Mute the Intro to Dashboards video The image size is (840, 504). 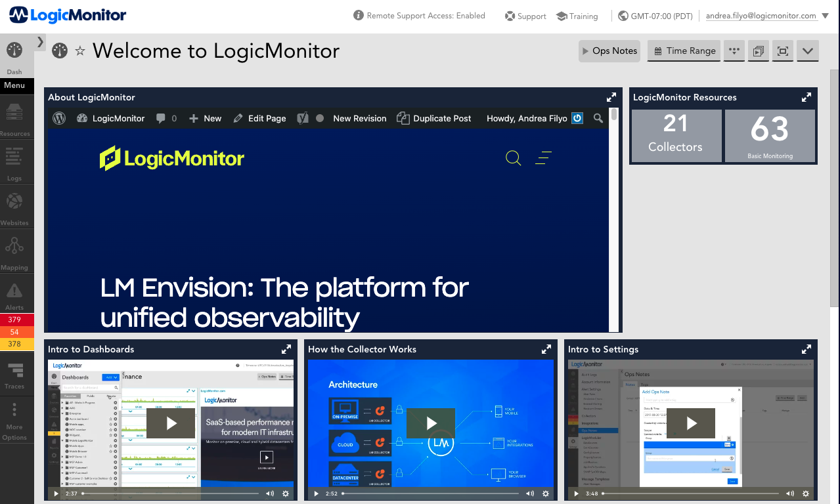[x=269, y=493]
